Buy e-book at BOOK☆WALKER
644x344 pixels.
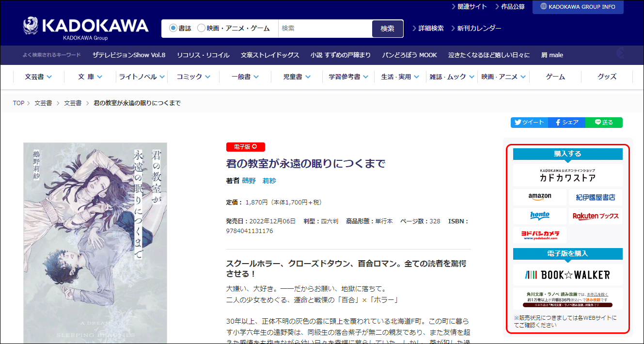[x=568, y=275]
